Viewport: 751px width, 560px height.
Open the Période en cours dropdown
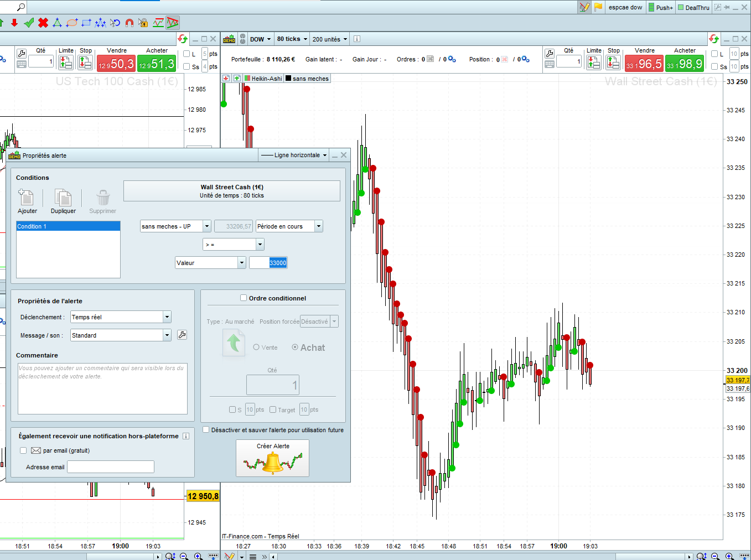pos(289,226)
